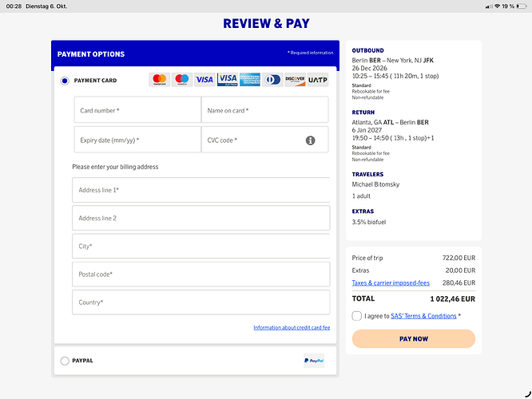532x399 pixels.
Task: Click the 20,00 EUR extras amount
Action: (x=460, y=271)
